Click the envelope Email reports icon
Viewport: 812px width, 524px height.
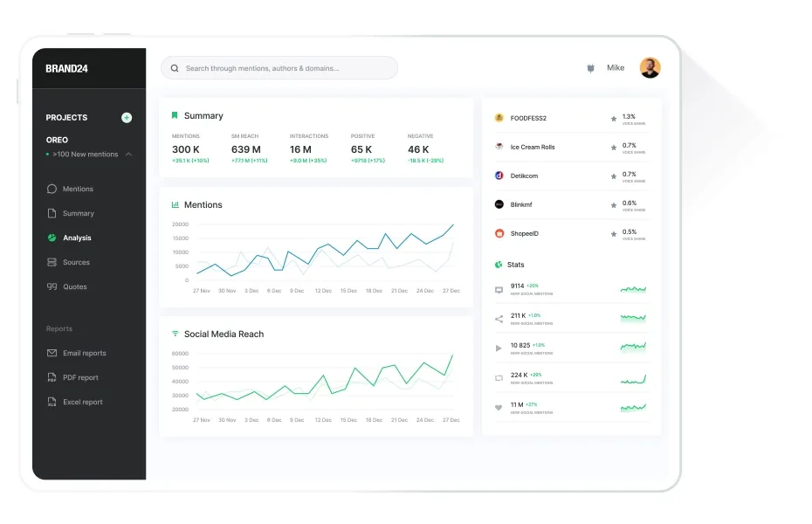pyautogui.click(x=52, y=353)
